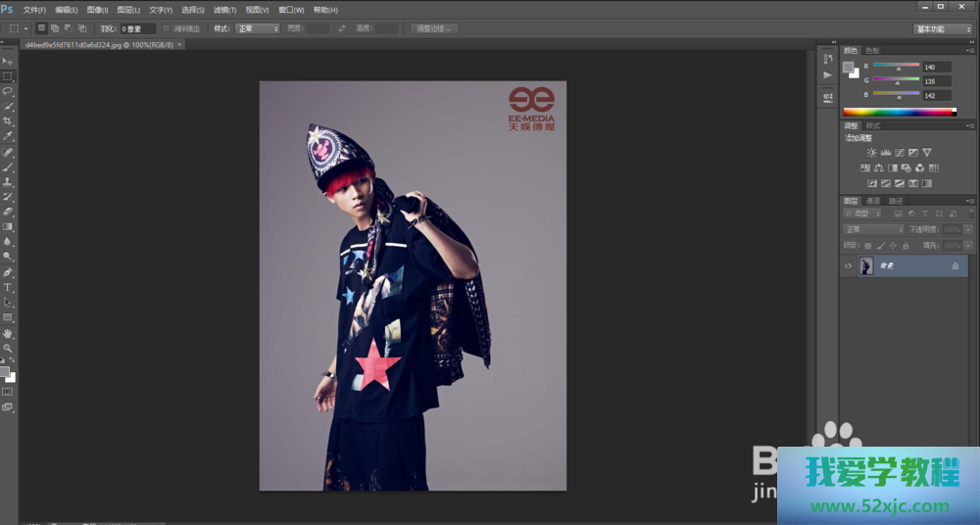This screenshot has height=525, width=980.
Task: Enable the 消除锯齿 anti-alias checkbox
Action: pyautogui.click(x=166, y=29)
